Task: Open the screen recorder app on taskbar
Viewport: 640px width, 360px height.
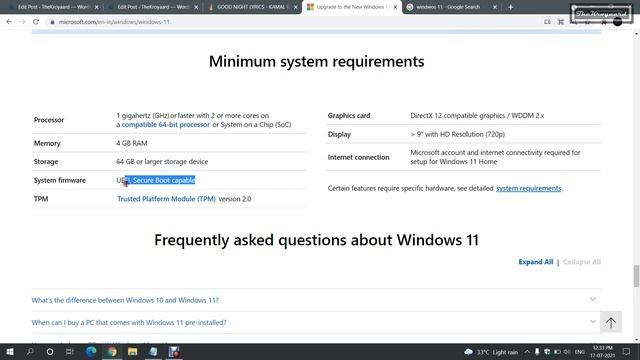Action: [x=174, y=351]
